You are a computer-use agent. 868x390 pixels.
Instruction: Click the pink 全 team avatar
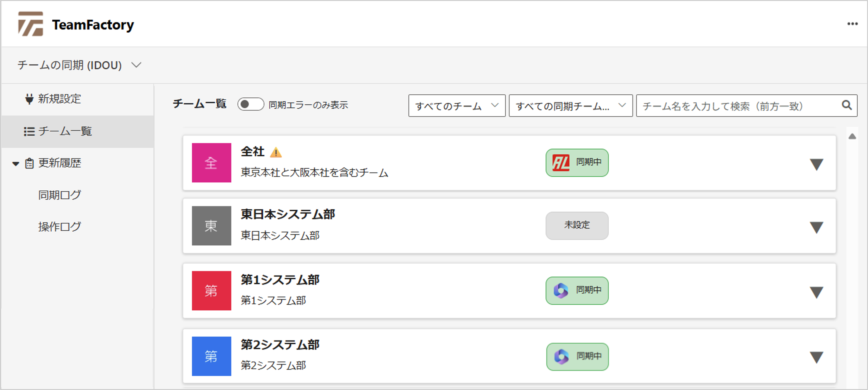pyautogui.click(x=211, y=163)
